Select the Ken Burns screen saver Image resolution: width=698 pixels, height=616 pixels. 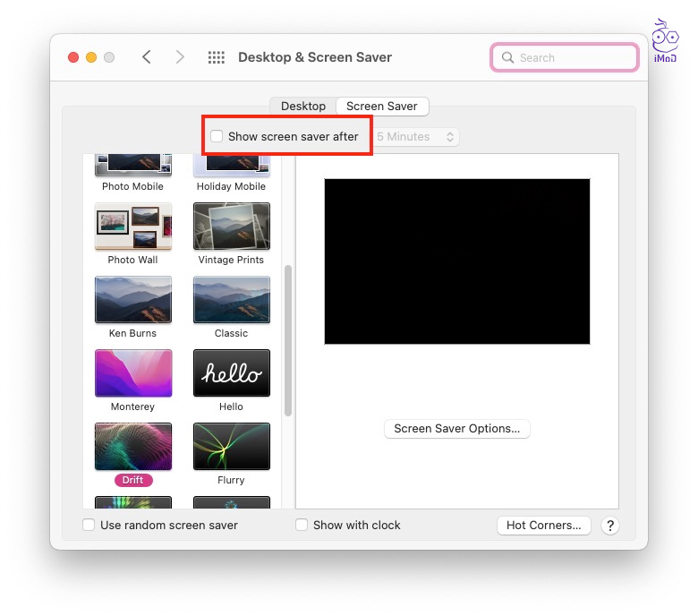point(133,300)
